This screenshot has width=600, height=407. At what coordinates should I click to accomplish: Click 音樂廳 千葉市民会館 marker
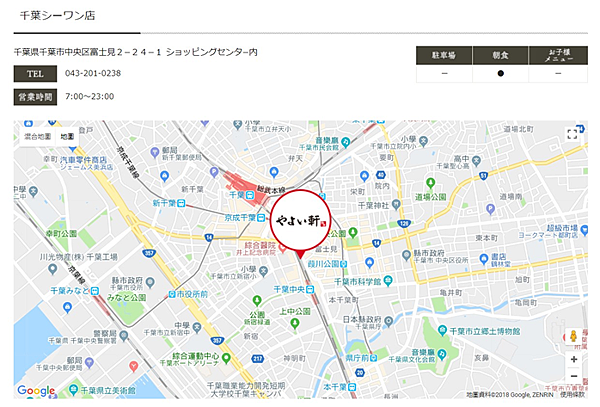tap(345, 143)
